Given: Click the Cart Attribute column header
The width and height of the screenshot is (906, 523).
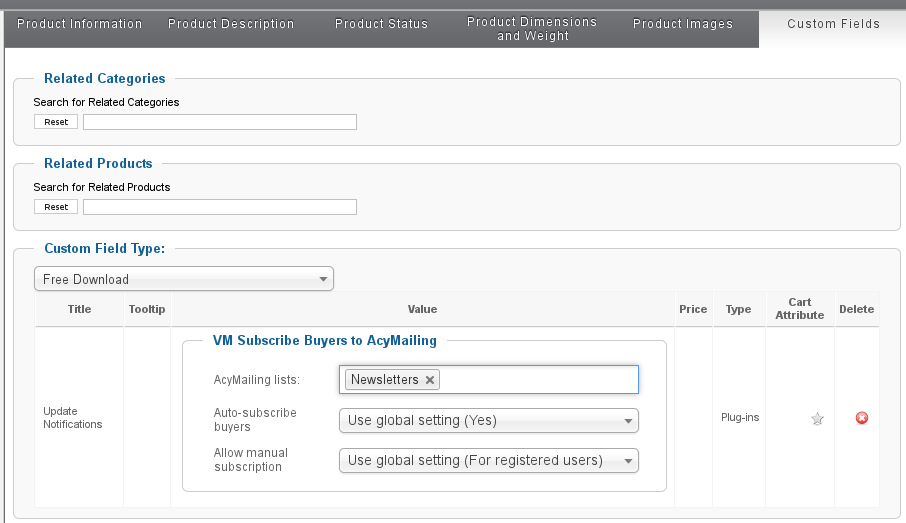Looking at the screenshot, I should click(799, 309).
